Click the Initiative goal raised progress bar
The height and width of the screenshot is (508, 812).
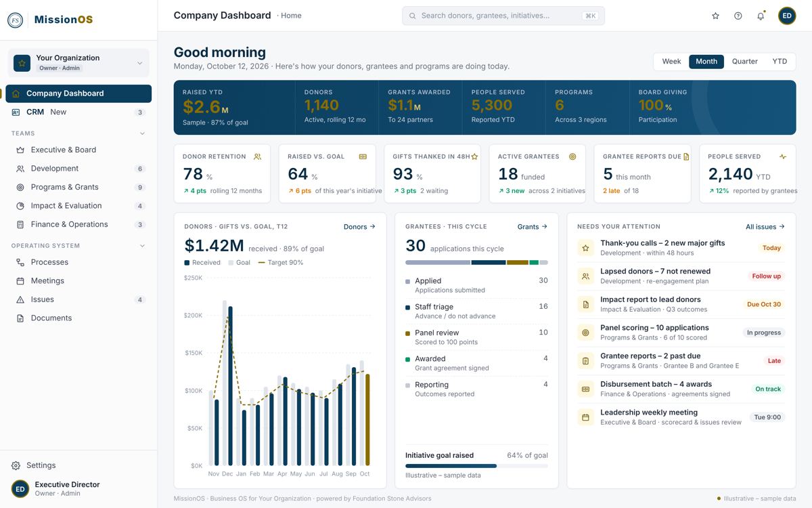pyautogui.click(x=476, y=466)
